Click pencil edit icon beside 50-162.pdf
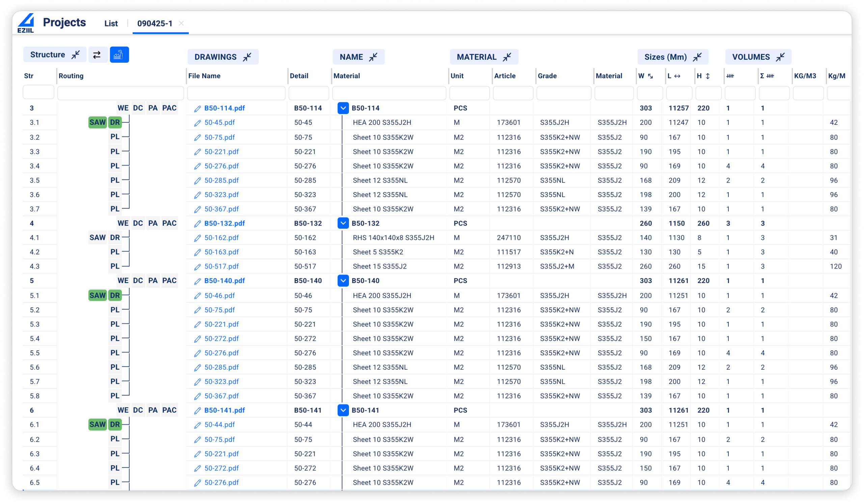864x504 pixels. coord(197,238)
